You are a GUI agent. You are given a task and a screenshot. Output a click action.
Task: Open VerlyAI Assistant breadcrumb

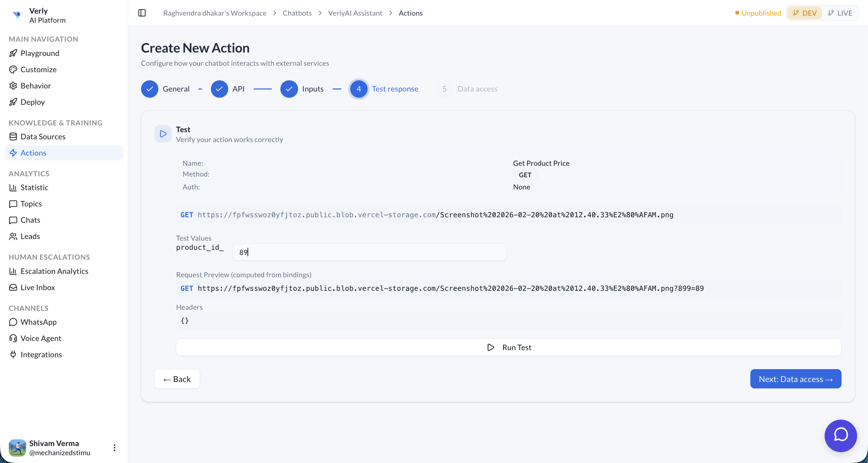[x=355, y=13]
